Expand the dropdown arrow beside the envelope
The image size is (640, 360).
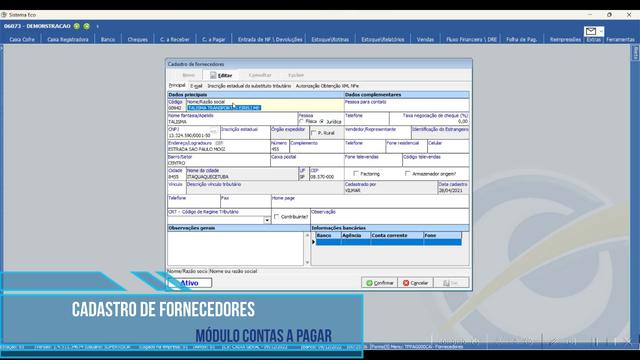pos(601,31)
